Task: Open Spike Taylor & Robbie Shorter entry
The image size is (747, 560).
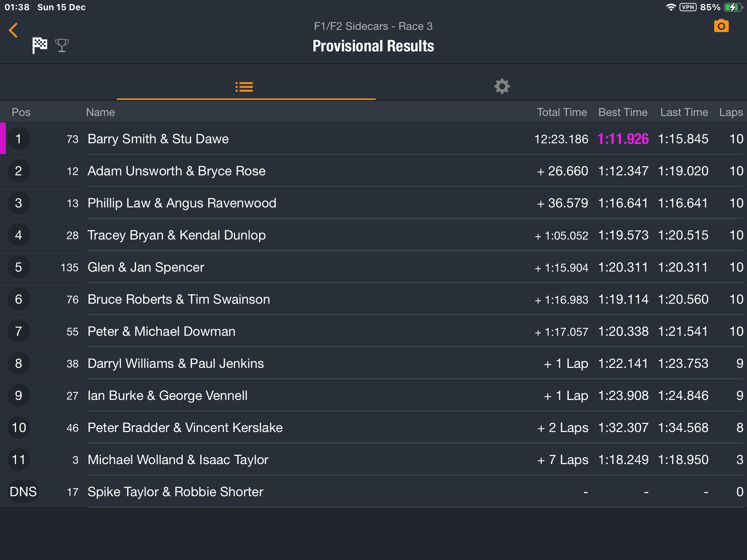Action: 373,491
